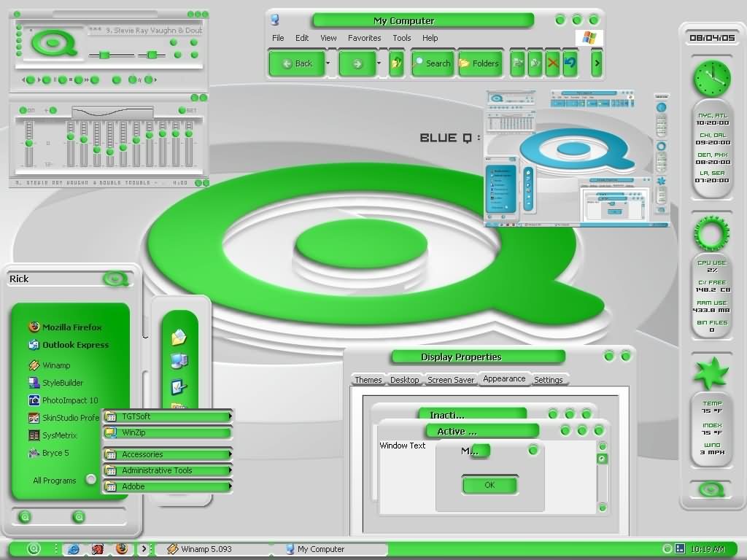Click Firefox icon in taskbar quick launch
Image resolution: width=747 pixels, height=560 pixels.
pyautogui.click(x=122, y=549)
